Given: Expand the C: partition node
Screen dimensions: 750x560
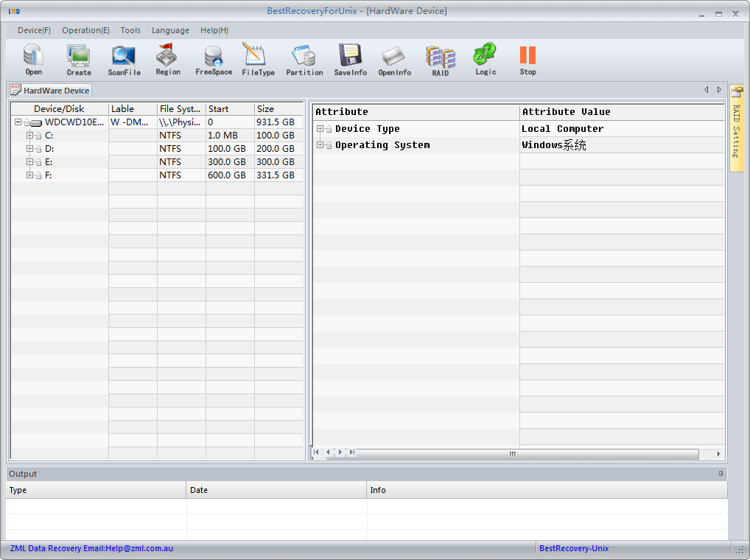Looking at the screenshot, I should coord(29,136).
